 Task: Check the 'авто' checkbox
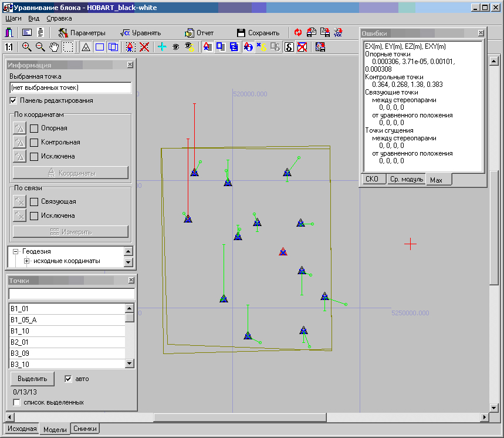pos(69,379)
